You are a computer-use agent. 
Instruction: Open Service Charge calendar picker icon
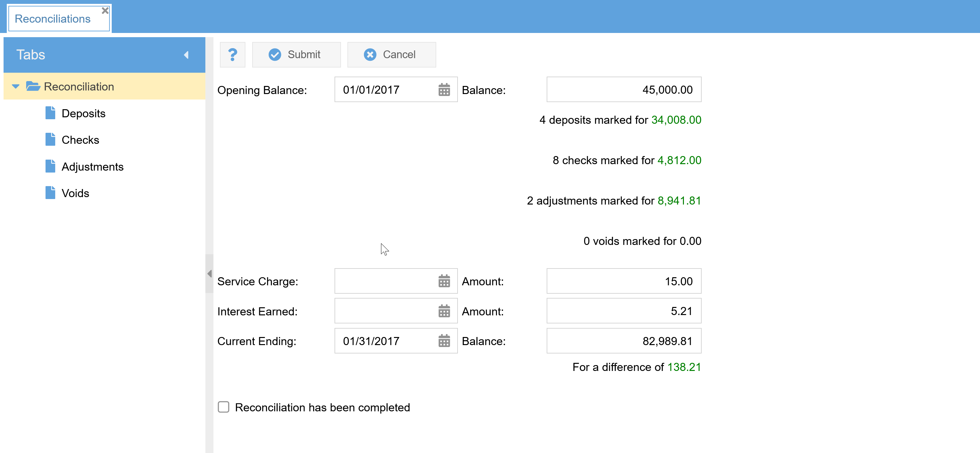[x=444, y=281]
